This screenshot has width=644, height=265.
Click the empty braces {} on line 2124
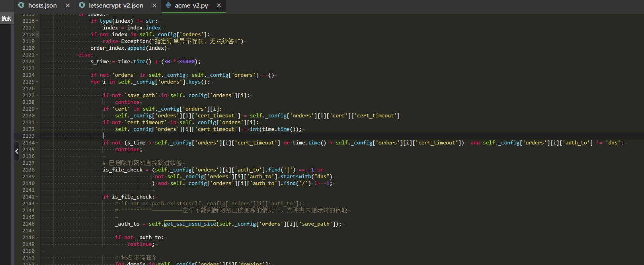(271, 75)
